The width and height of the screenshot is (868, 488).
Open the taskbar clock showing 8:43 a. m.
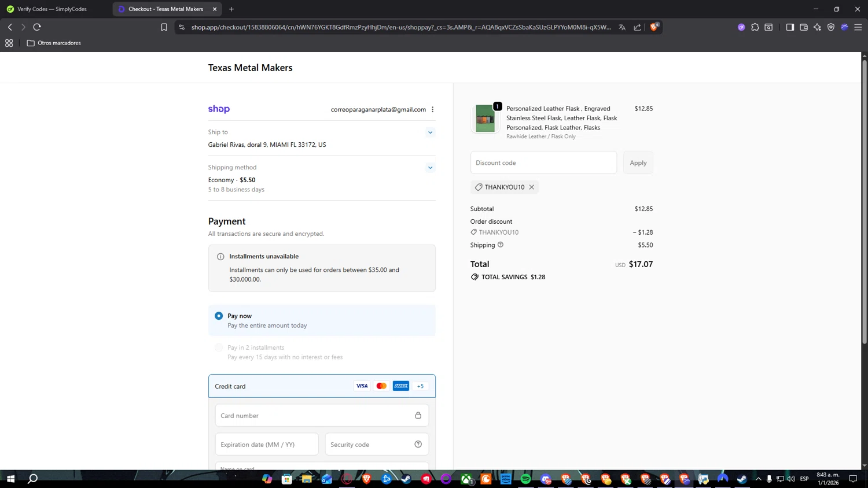828,479
